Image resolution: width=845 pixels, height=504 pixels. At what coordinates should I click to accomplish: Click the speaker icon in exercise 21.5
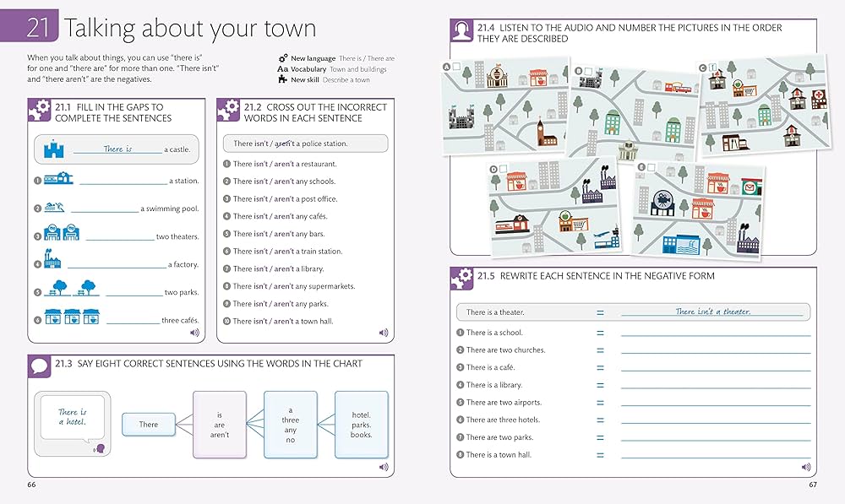[x=805, y=466]
